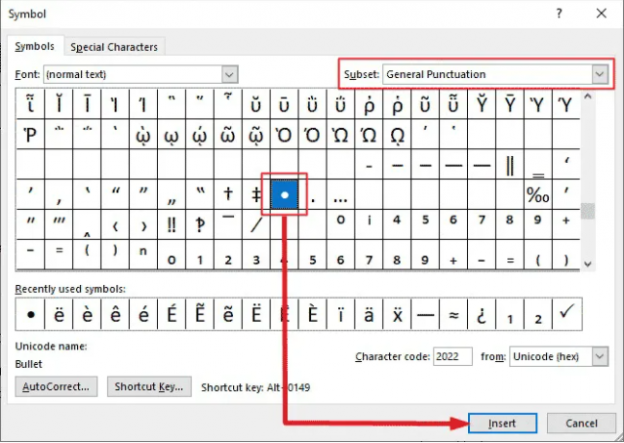Click the per mille (‰) symbol
624x443 pixels.
tap(537, 193)
